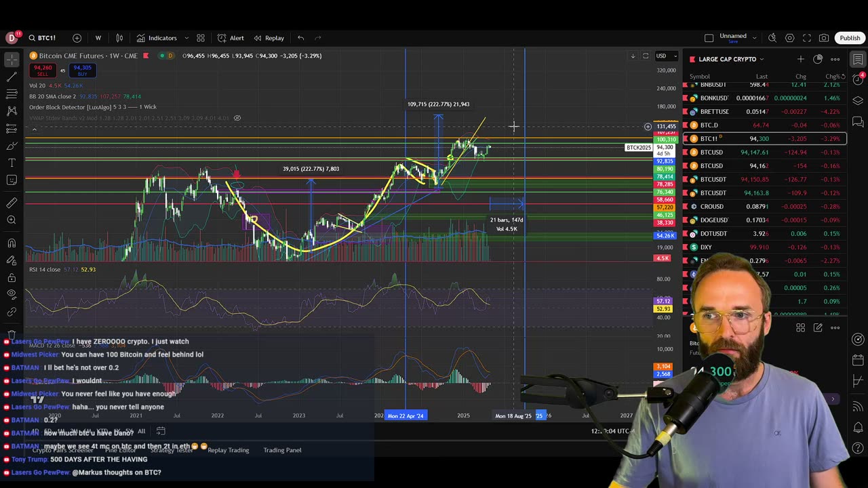
Task: Show the hidden VWAP Stdev Bands indicator
Action: 237,118
